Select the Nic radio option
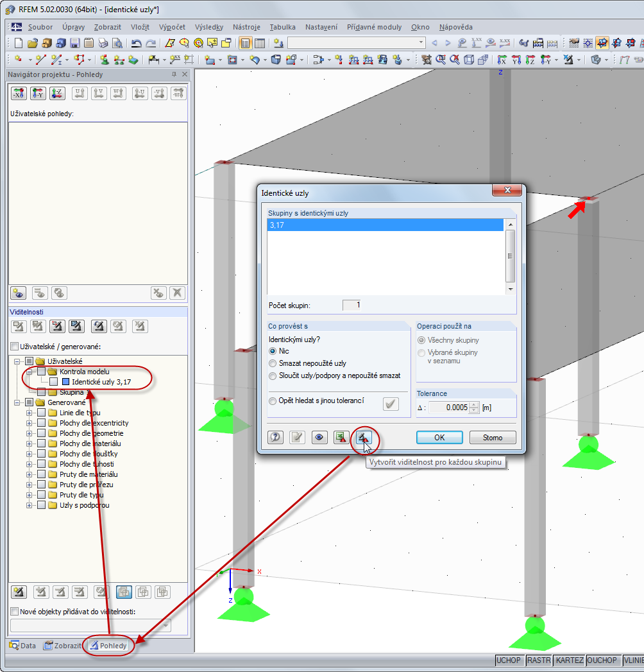This screenshot has height=672, width=644. (x=273, y=351)
